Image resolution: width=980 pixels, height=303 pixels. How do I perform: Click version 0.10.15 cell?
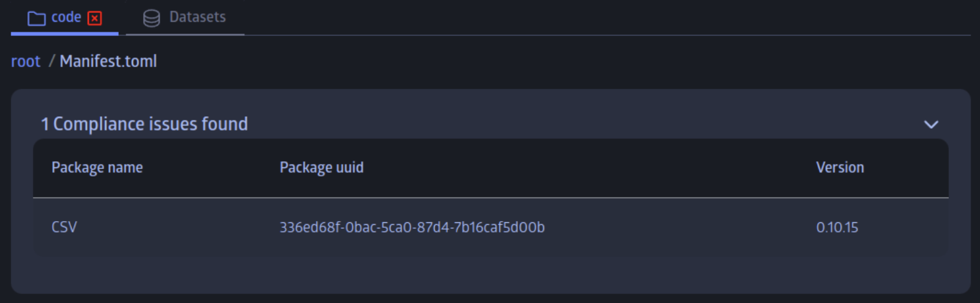pyautogui.click(x=837, y=227)
